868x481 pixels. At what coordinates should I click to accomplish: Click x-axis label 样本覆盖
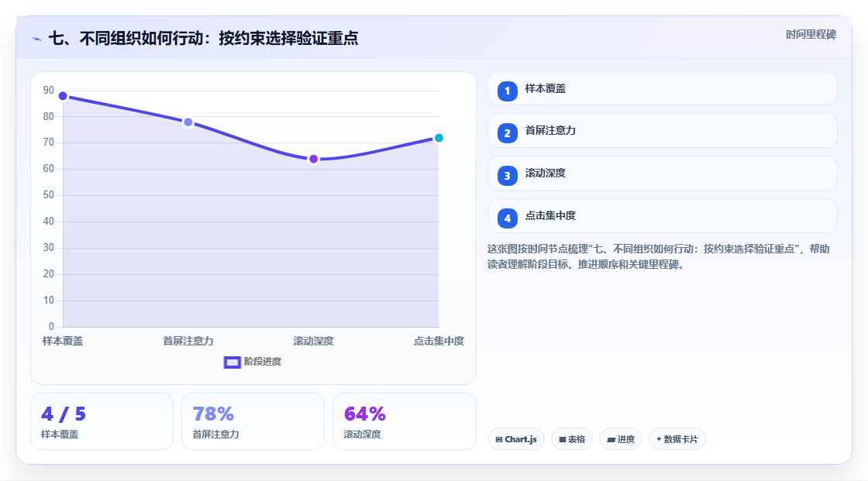tap(63, 341)
